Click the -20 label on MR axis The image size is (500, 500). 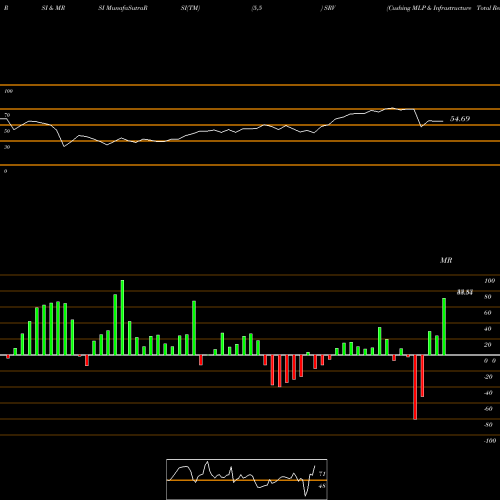(488, 377)
